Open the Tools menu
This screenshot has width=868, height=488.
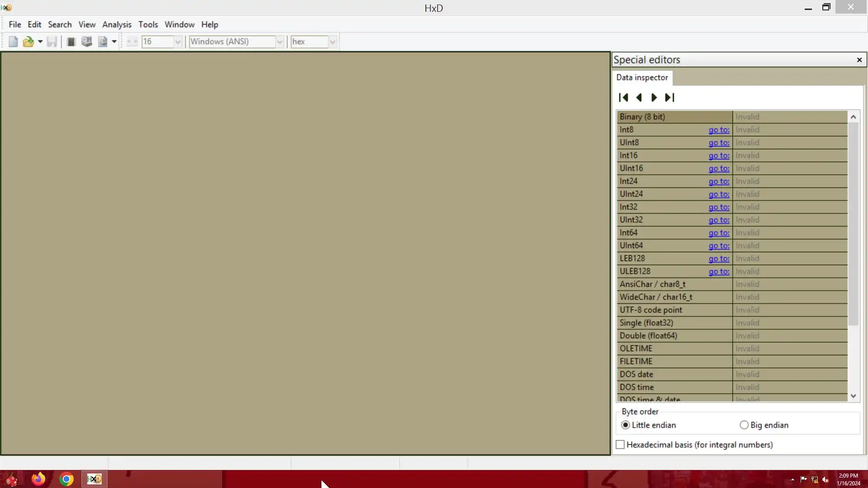tap(148, 24)
